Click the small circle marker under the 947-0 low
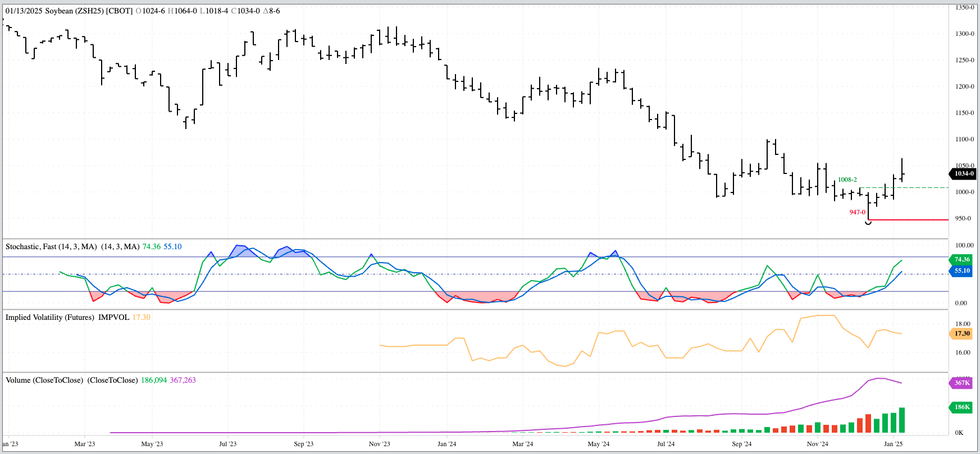The width and height of the screenshot is (980, 454). point(868,223)
